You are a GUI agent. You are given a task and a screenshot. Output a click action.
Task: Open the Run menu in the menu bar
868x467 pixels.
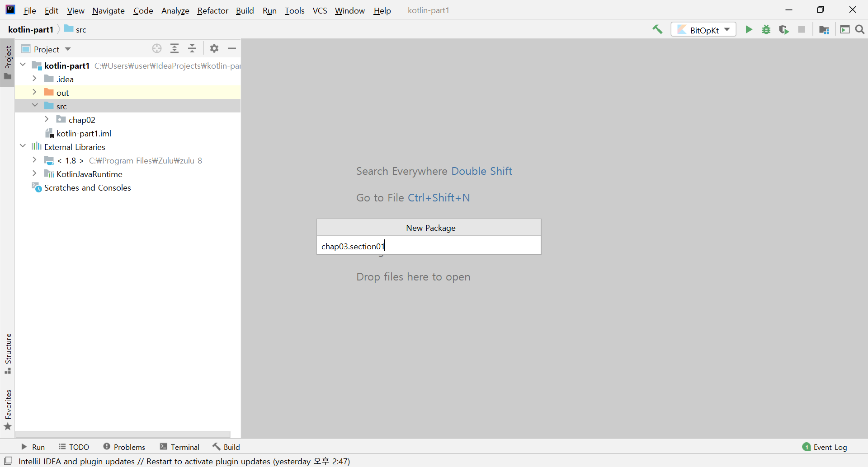tap(269, 10)
